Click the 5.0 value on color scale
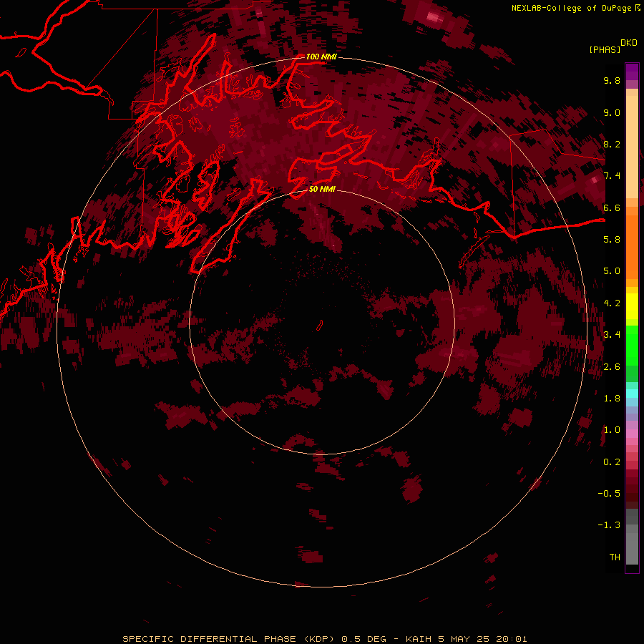Image resolution: width=644 pixels, height=644 pixels. pyautogui.click(x=612, y=271)
